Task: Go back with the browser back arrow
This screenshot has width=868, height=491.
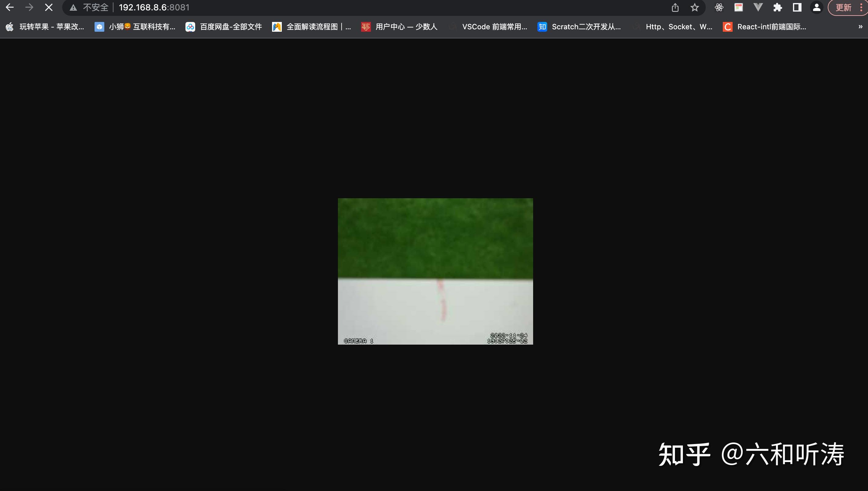Action: tap(10, 7)
